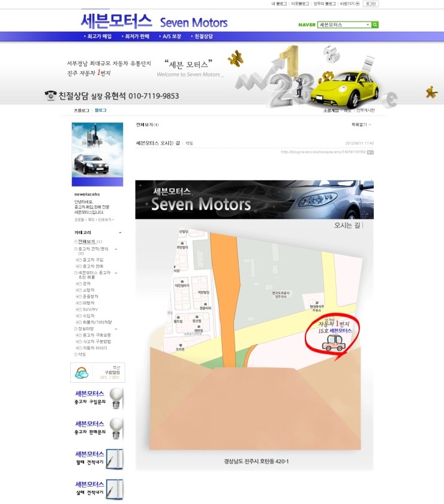Select the 경차 subcategory
The width and height of the screenshot is (444, 504).
[87, 284]
